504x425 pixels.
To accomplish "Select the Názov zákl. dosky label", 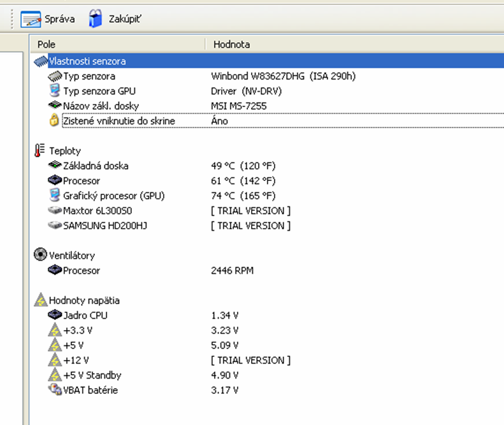I will (101, 106).
